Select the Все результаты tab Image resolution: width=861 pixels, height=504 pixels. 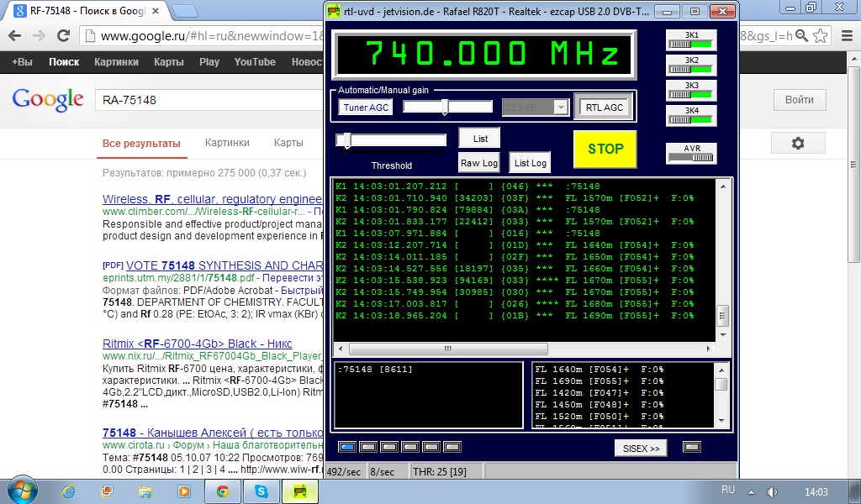tap(141, 144)
